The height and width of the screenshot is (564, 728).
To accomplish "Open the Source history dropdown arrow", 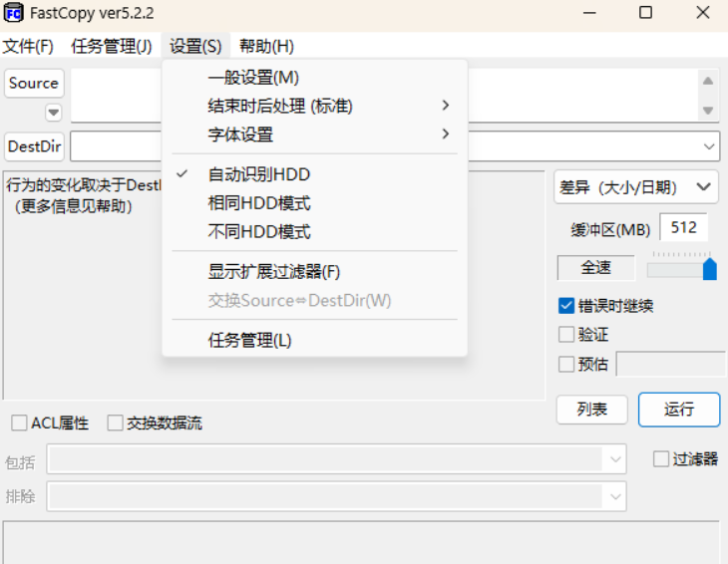I will [x=54, y=113].
